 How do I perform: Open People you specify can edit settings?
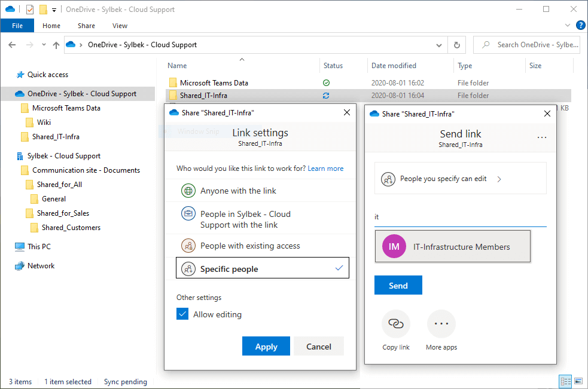coord(461,179)
